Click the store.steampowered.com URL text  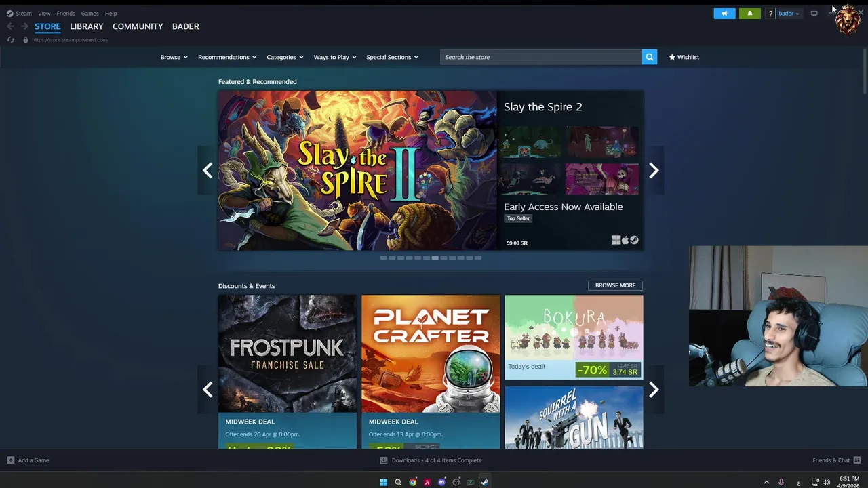70,40
